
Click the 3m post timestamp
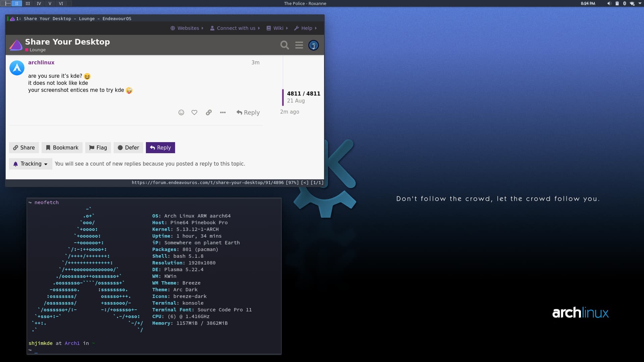pyautogui.click(x=255, y=62)
